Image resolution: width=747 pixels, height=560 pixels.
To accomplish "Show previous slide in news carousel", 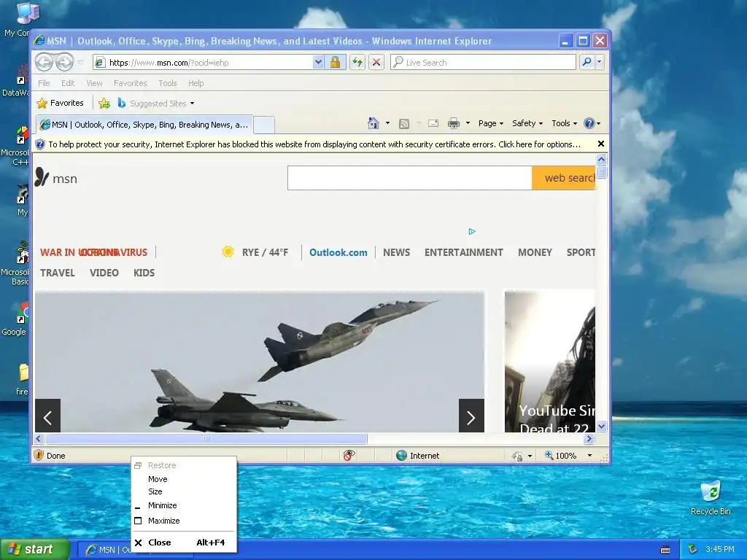I will coord(47,416).
